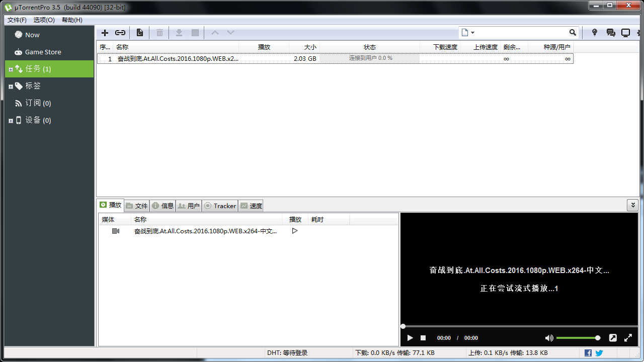
Task: Open the search provider dropdown
Action: pyautogui.click(x=468, y=33)
